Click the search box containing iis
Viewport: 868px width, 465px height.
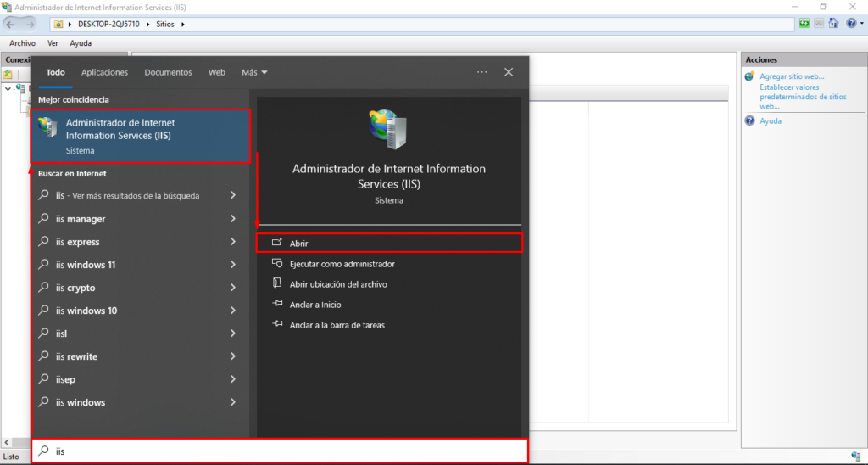coord(280,451)
